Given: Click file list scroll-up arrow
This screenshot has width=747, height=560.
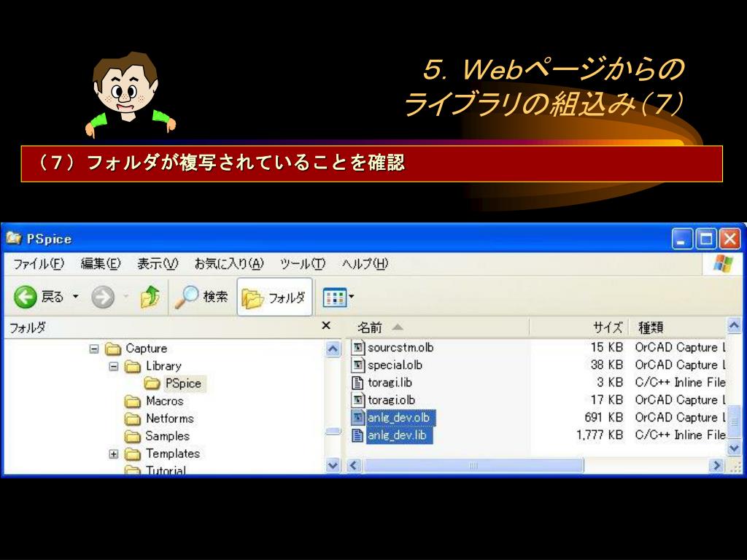Looking at the screenshot, I should click(734, 326).
